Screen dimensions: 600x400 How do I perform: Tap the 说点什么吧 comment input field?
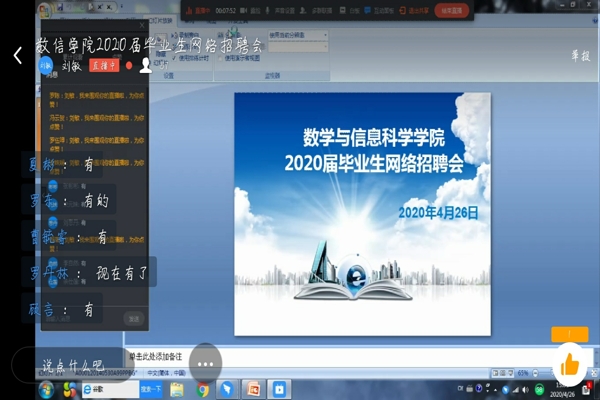[73, 365]
